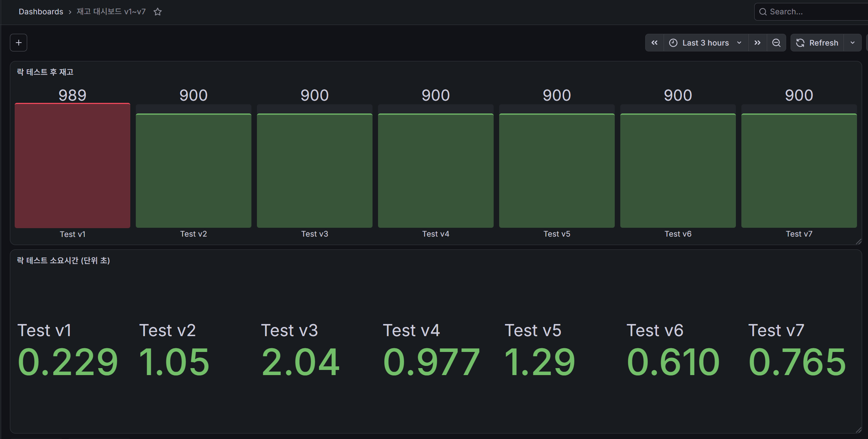Click the resize handle of the inventory panel
868x439 pixels.
(x=858, y=241)
